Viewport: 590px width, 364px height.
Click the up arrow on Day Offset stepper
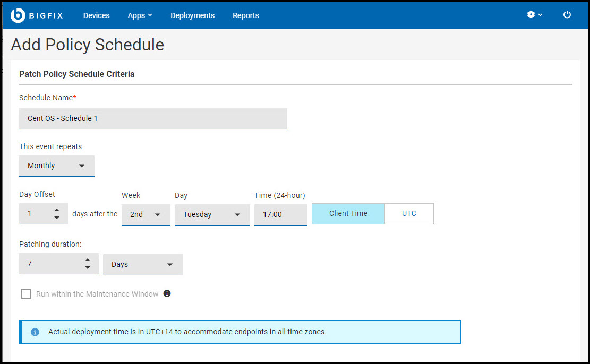57,210
